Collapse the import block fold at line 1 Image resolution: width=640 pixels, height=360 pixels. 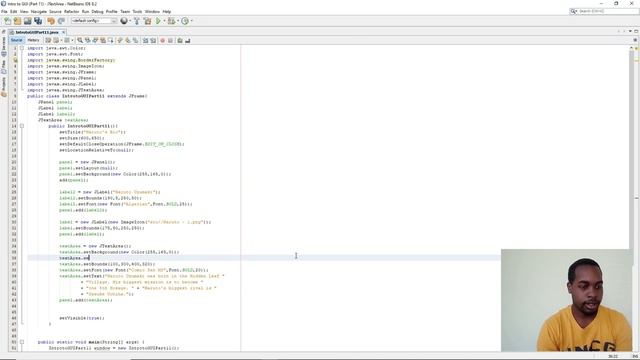click(x=22, y=48)
